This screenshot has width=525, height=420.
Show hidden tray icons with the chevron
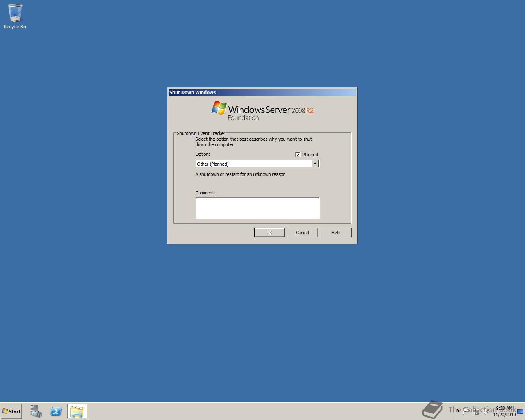point(458,411)
